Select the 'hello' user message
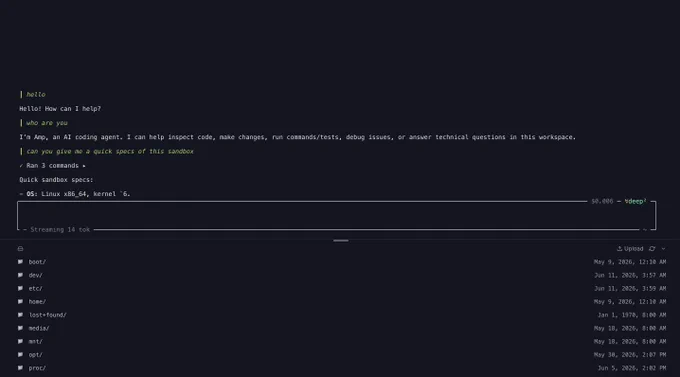Image resolution: width=680 pixels, height=377 pixels. click(x=36, y=94)
